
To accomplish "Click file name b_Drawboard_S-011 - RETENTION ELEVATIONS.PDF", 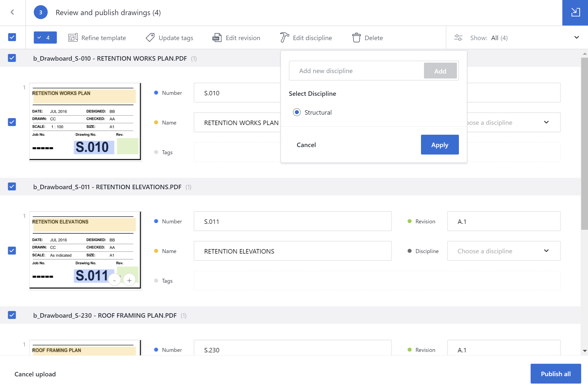I will (x=107, y=187).
